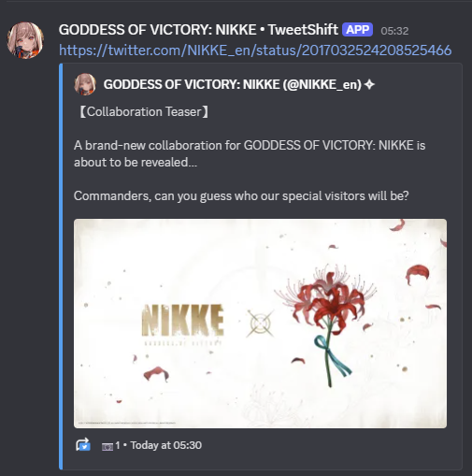Click the crosshair X symbol in teaser image
Image resolution: width=472 pixels, height=476 pixels.
pos(261,324)
